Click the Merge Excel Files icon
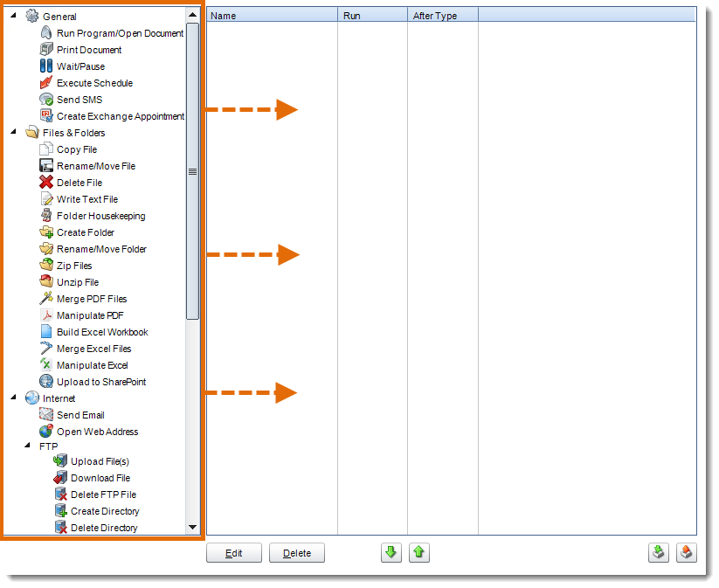 point(46,348)
